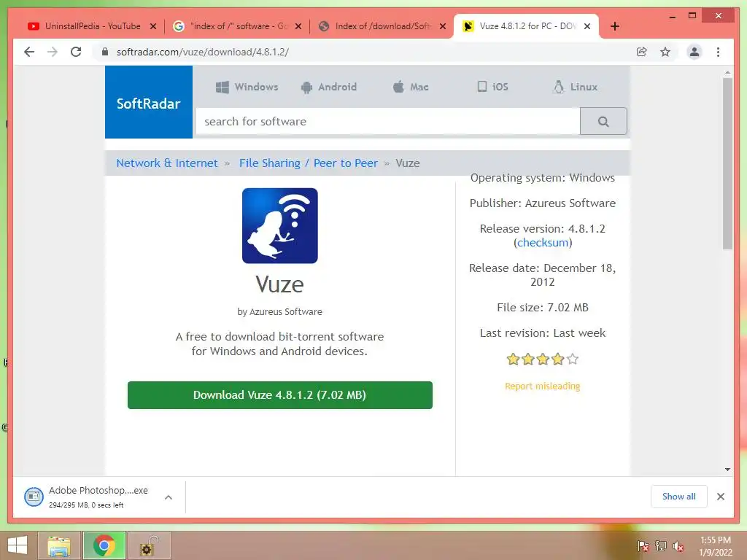The height and width of the screenshot is (560, 747).
Task: Click Download Vuze 4.8.1.2 button
Action: (x=279, y=395)
